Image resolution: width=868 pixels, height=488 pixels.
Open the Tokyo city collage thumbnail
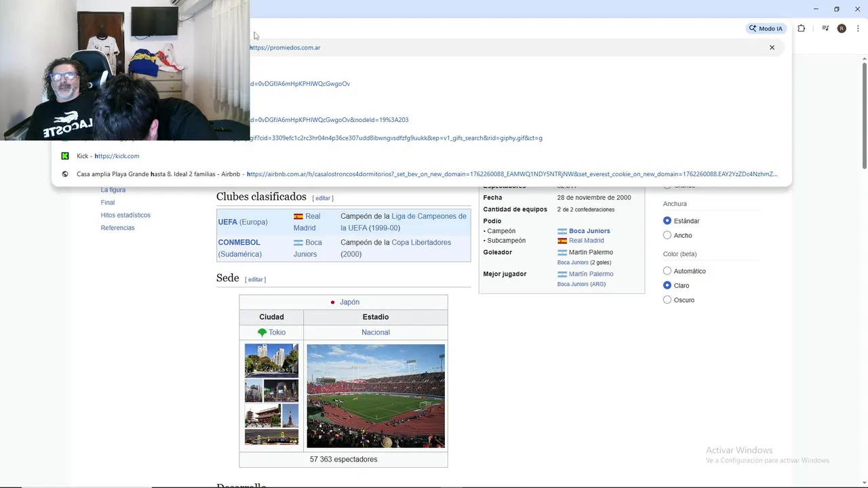[x=271, y=394]
